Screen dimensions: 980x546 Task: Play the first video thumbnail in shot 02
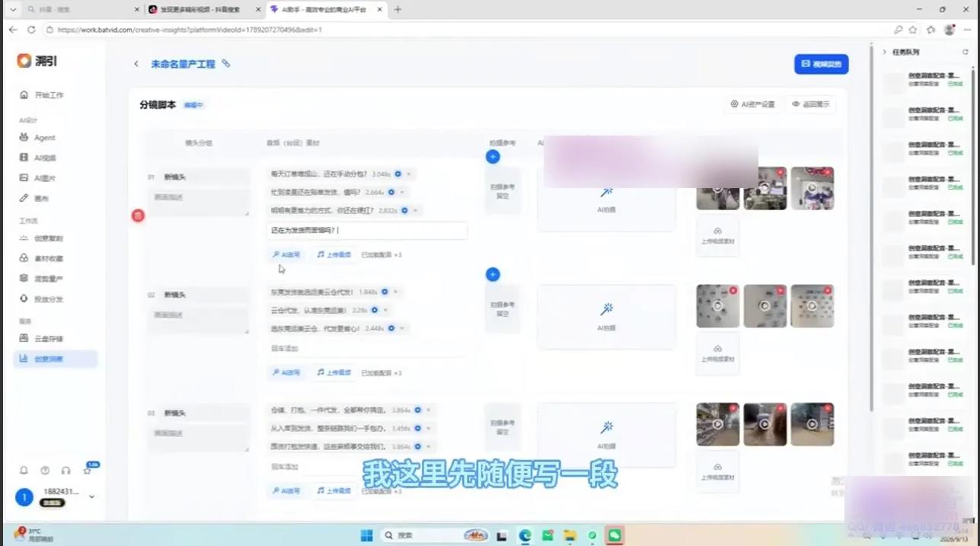[717, 306]
